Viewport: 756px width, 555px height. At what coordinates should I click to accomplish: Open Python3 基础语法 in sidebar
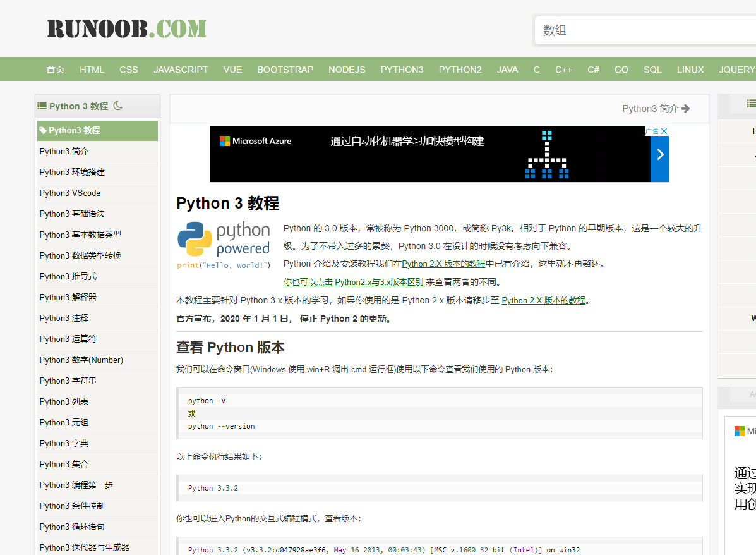(97, 214)
